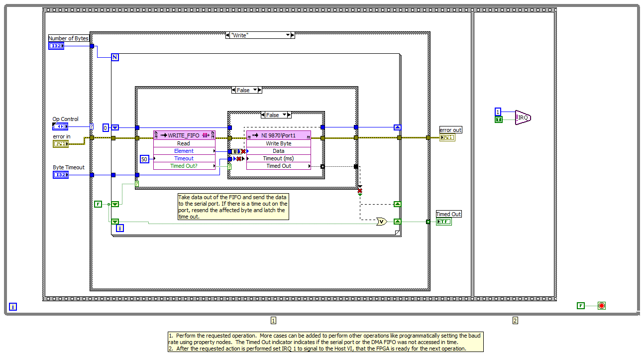This screenshot has height=355, width=644.
Task: Select the Byte Timeout I32 terminal
Action: [x=60, y=175]
